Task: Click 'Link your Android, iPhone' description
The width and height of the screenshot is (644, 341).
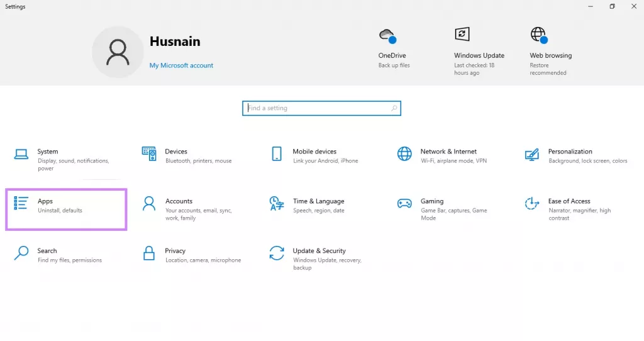Action: [326, 160]
